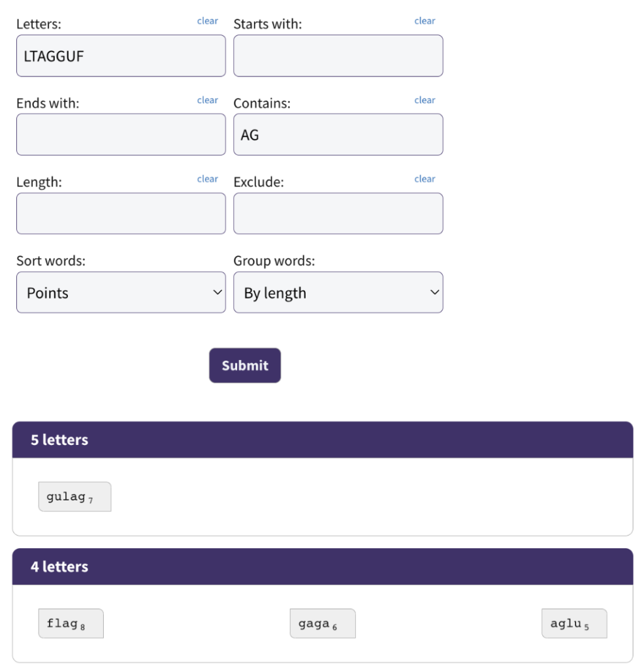This screenshot has height=669, width=644.
Task: Click clear link for Ends with
Action: pos(207,100)
